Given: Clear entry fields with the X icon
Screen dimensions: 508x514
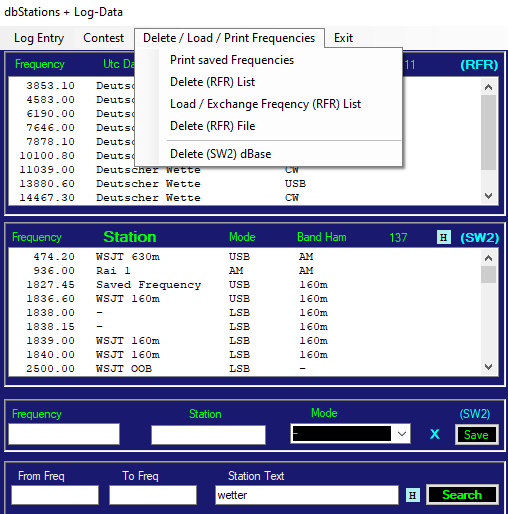Looking at the screenshot, I should (435, 434).
